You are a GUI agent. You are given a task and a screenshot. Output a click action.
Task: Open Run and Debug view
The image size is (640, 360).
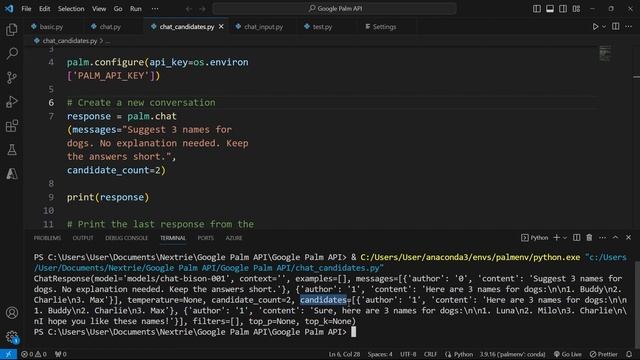(x=12, y=102)
